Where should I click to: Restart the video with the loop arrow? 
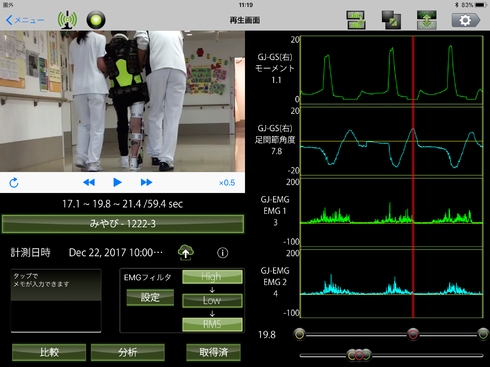pos(14,183)
